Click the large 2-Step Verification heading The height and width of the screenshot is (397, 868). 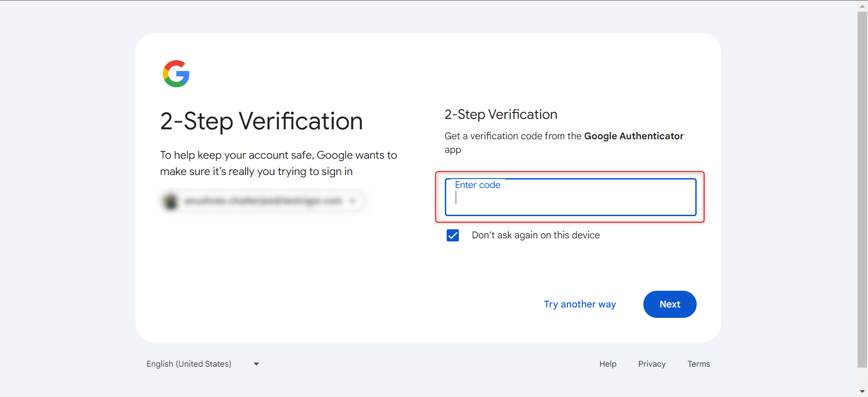261,121
